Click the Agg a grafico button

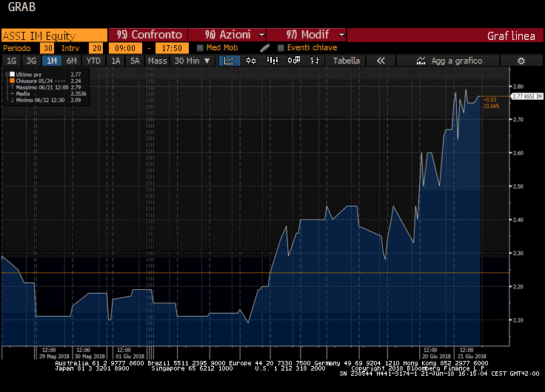(448, 61)
